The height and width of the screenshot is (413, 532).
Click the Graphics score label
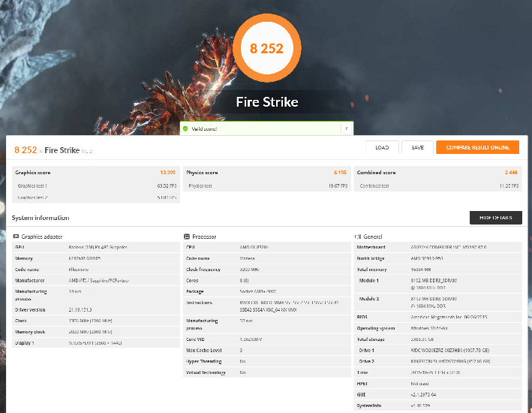pos(33,173)
